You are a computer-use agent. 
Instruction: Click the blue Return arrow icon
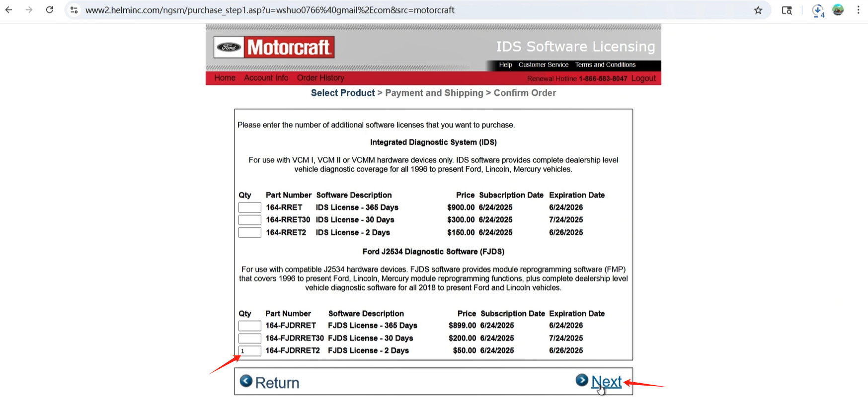(x=246, y=381)
